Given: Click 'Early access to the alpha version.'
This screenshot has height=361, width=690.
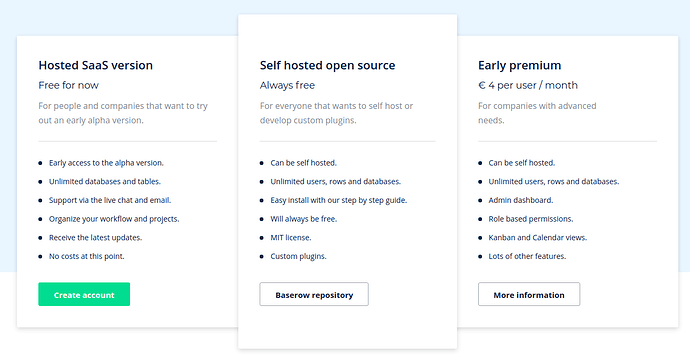Looking at the screenshot, I should 106,163.
